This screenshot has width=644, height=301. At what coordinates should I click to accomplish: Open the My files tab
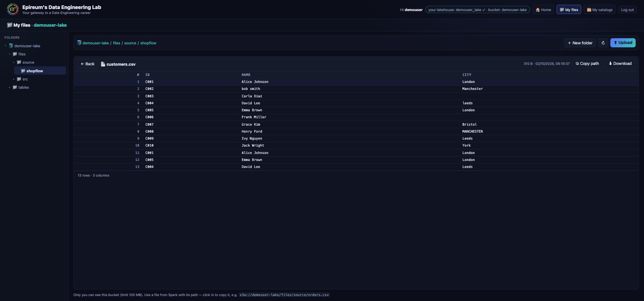(x=569, y=9)
